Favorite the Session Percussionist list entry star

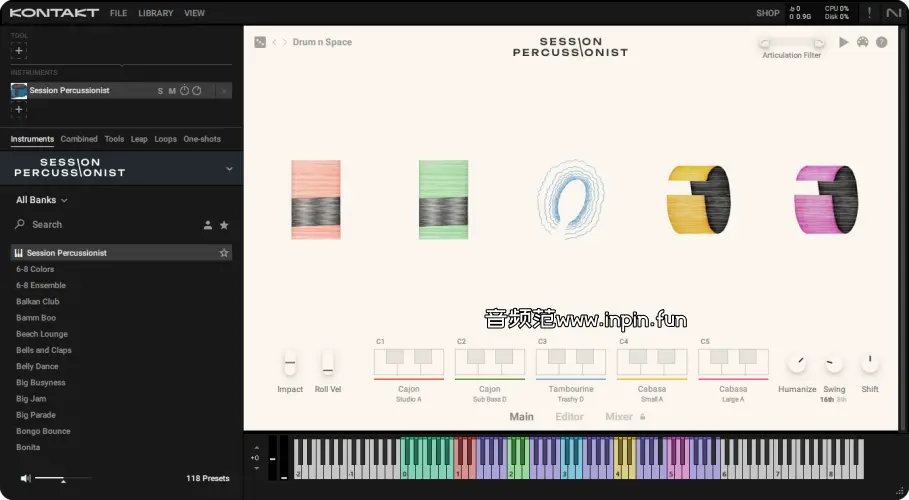pos(224,253)
